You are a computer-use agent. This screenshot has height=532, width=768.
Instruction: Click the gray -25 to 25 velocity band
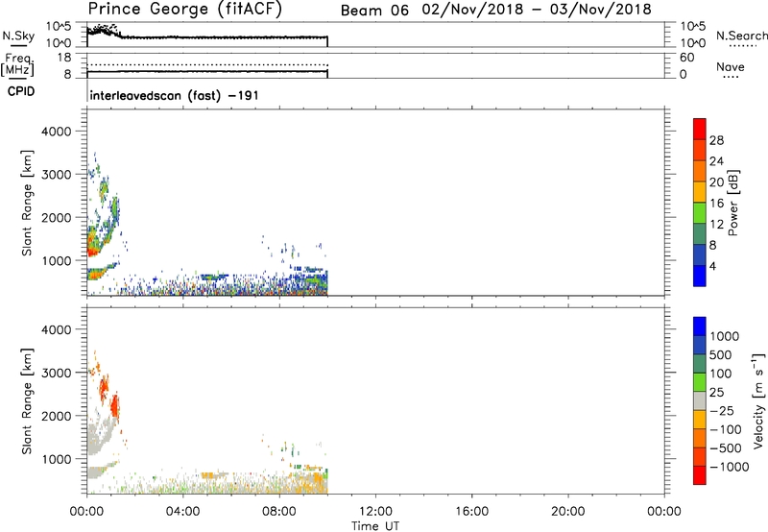700,401
